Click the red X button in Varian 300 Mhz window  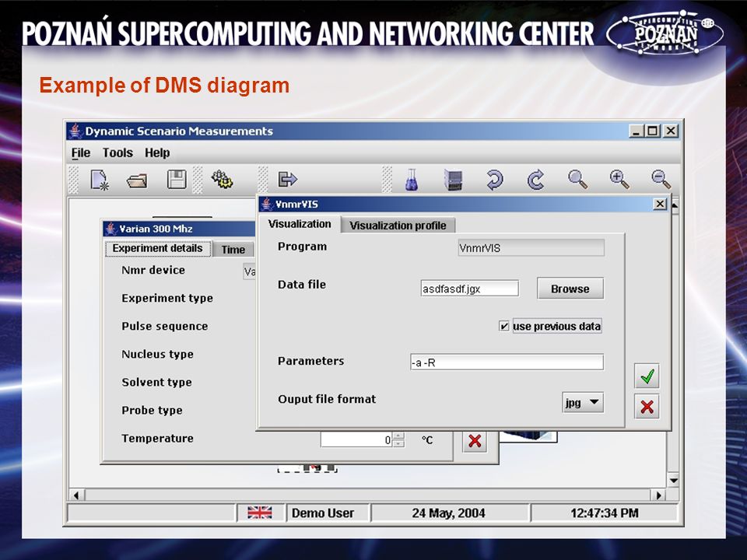475,440
